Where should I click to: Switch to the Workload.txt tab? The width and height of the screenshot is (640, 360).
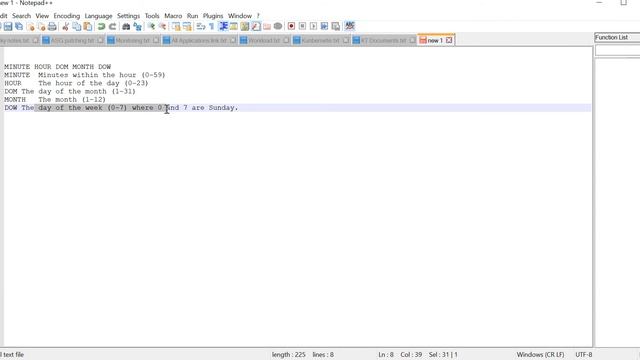pos(264,40)
